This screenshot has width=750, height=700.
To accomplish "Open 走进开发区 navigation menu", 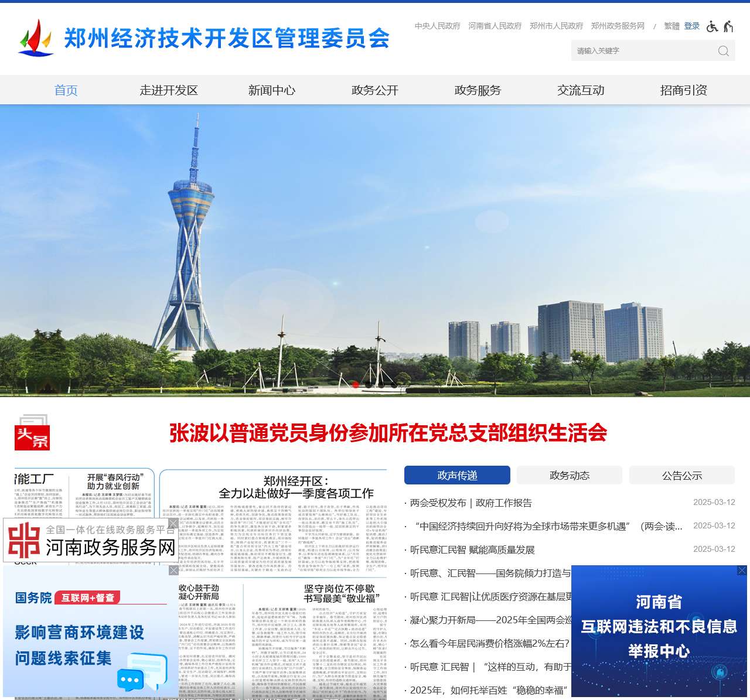I will click(169, 90).
